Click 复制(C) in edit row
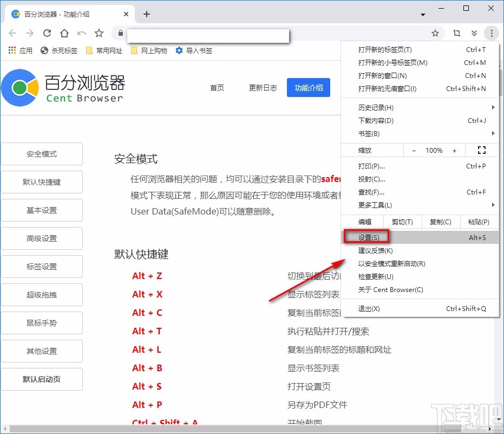Screen dimensions: 504x434 click(440, 222)
